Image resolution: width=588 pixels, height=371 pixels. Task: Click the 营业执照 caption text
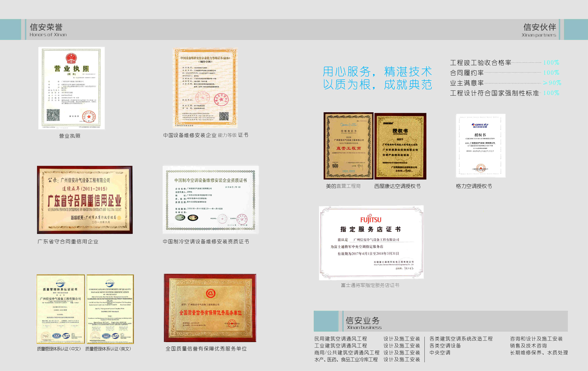[70, 136]
